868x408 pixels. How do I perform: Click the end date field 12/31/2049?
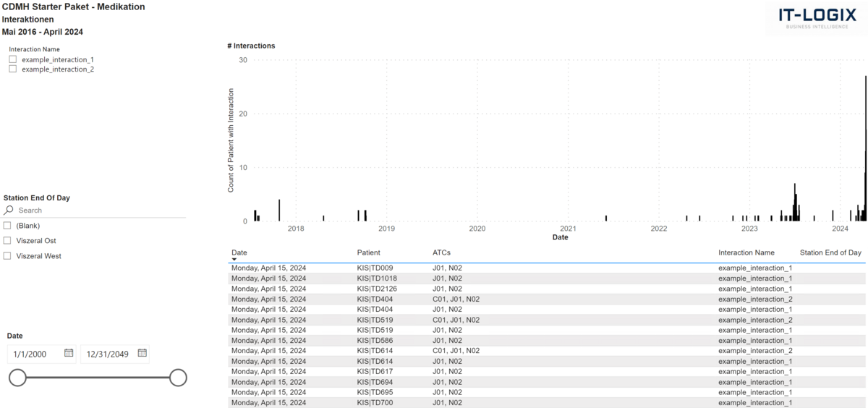[107, 354]
